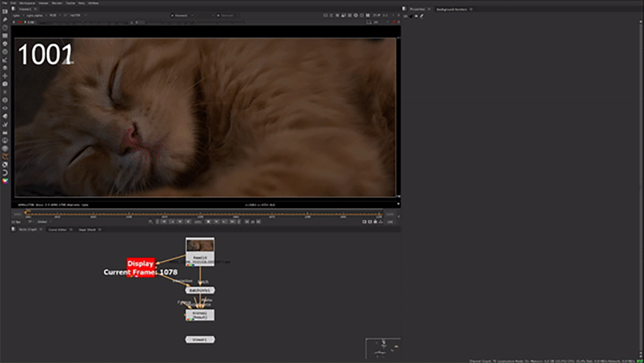Open the colorful wheel icon in toolbar
Viewport: 644px width, 363px height.
5,181
